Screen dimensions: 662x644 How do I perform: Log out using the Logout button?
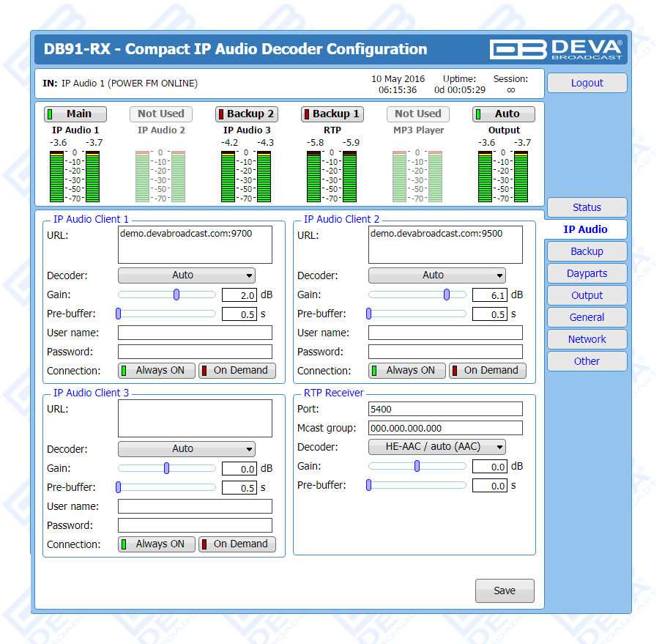pyautogui.click(x=587, y=83)
